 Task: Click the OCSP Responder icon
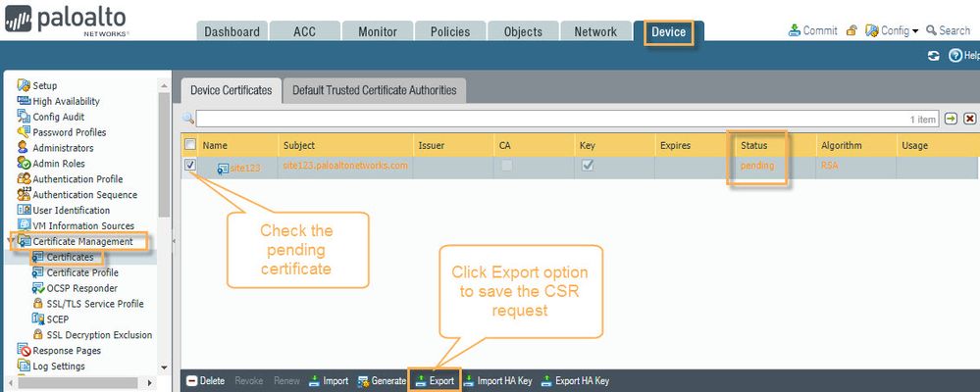coord(37,288)
